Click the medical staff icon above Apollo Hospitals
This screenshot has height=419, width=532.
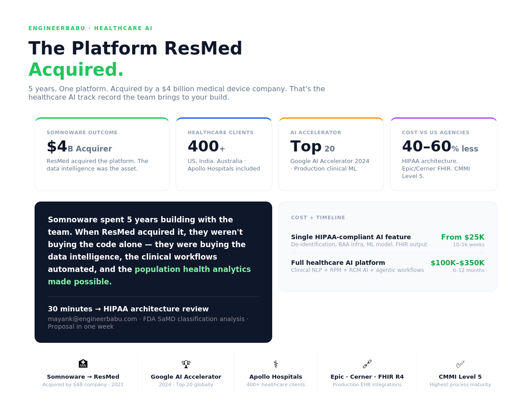click(x=276, y=364)
